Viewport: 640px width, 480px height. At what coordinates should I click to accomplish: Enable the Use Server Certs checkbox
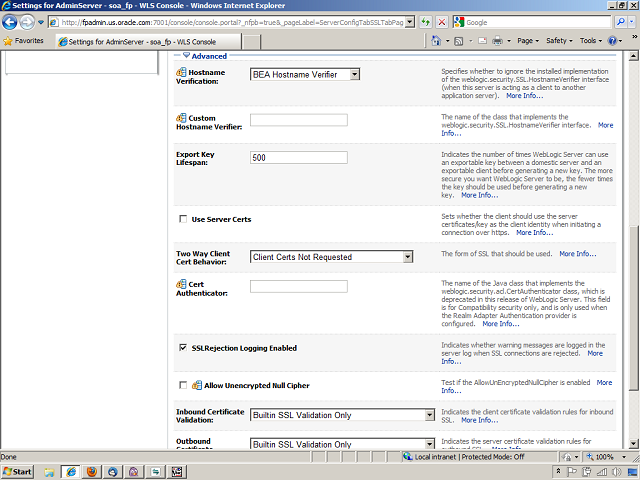pos(182,218)
